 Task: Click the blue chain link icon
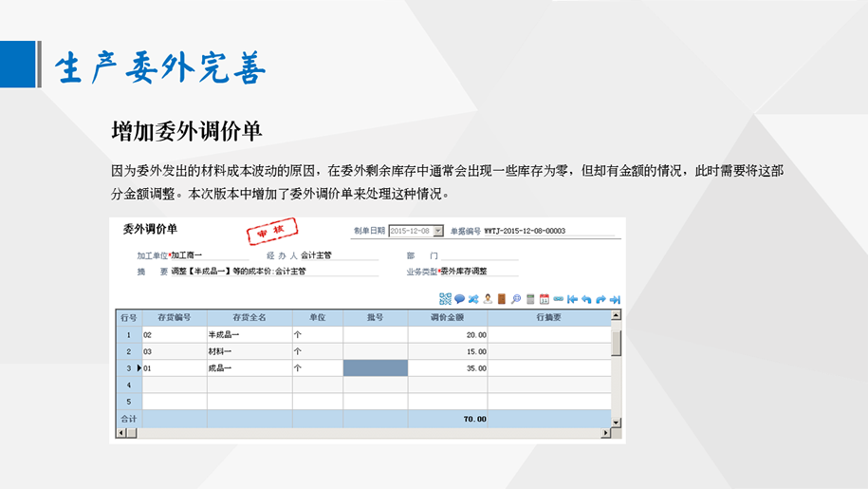[559, 299]
